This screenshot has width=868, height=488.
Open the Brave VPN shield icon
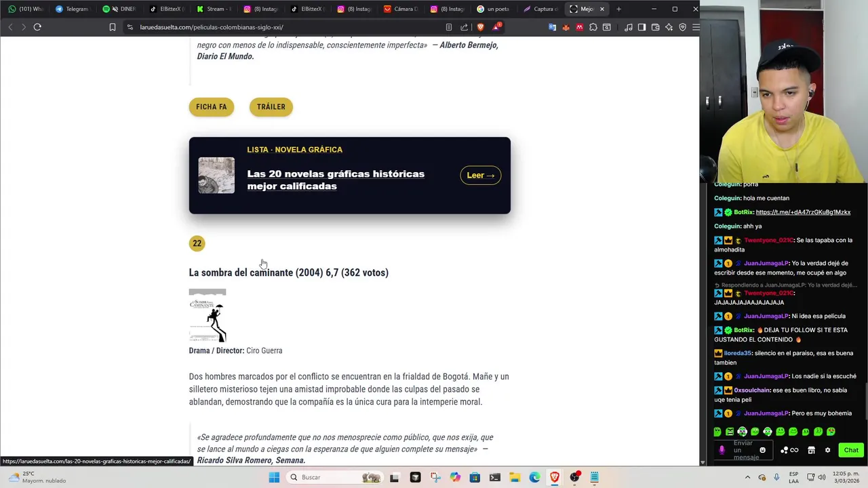tap(683, 27)
